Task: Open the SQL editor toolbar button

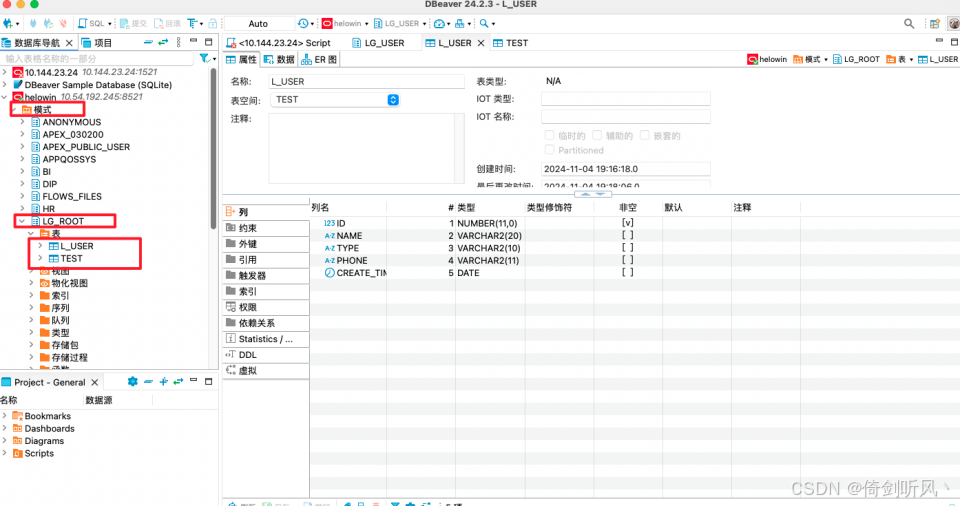Action: (92, 23)
